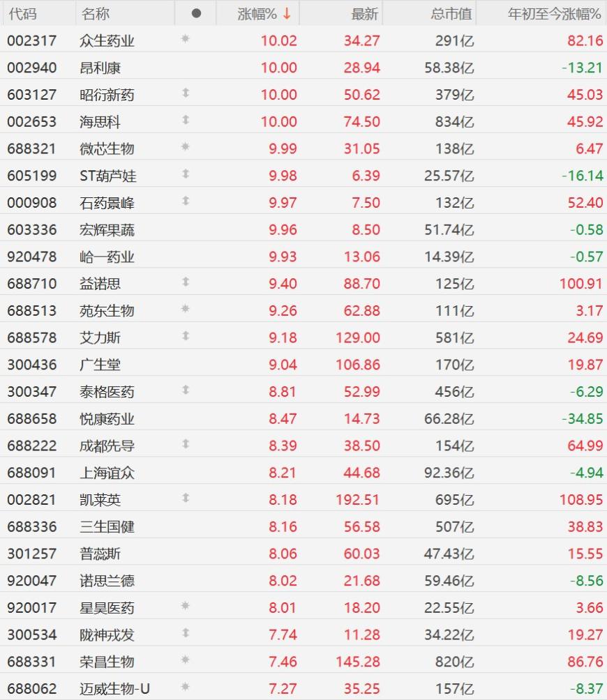Sort by the 涨幅% column header
The image size is (607, 700).
[257, 14]
